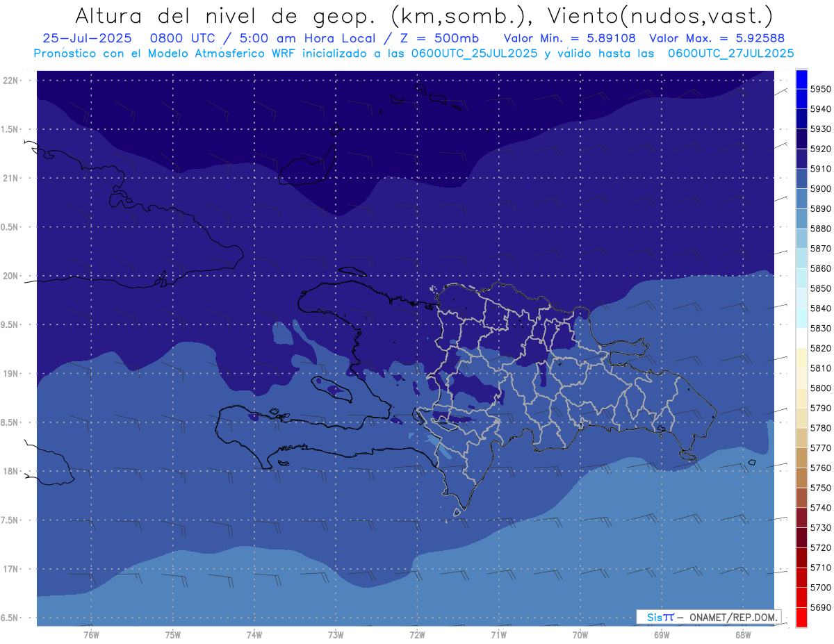Click the 'Valor Min. = 5.89108' text

569,38
